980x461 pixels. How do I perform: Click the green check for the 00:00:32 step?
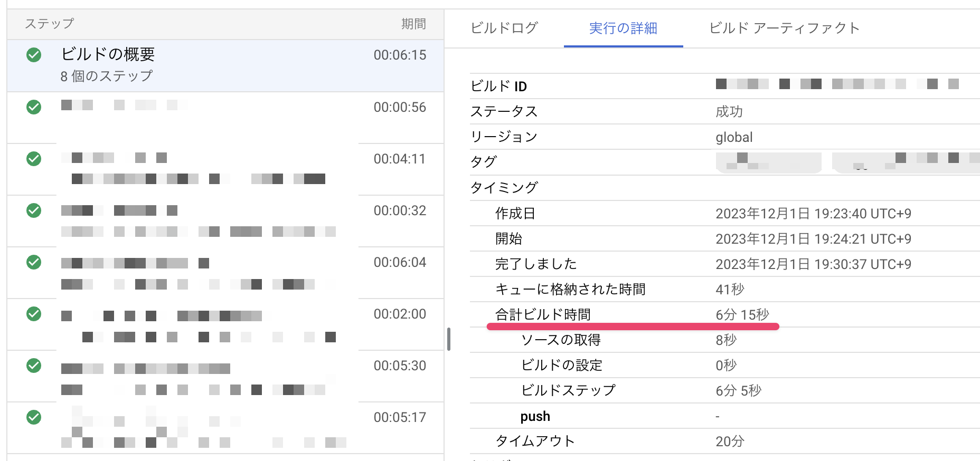tap(34, 210)
